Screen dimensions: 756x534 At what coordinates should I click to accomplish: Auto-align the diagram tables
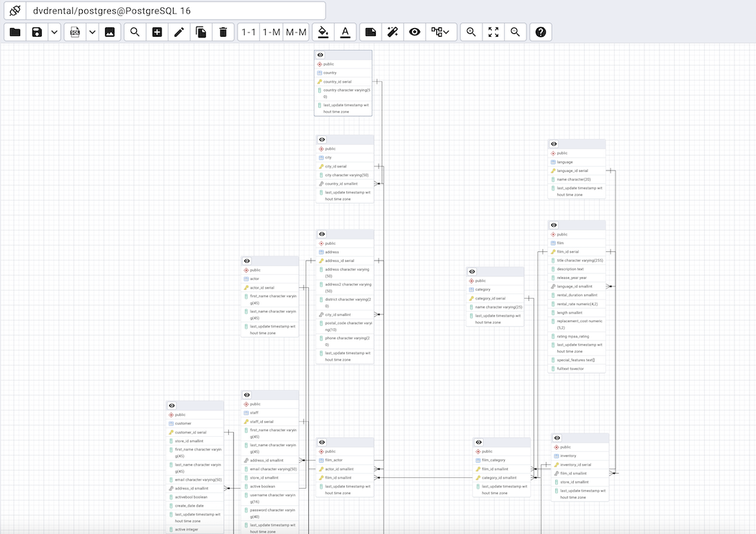point(393,32)
